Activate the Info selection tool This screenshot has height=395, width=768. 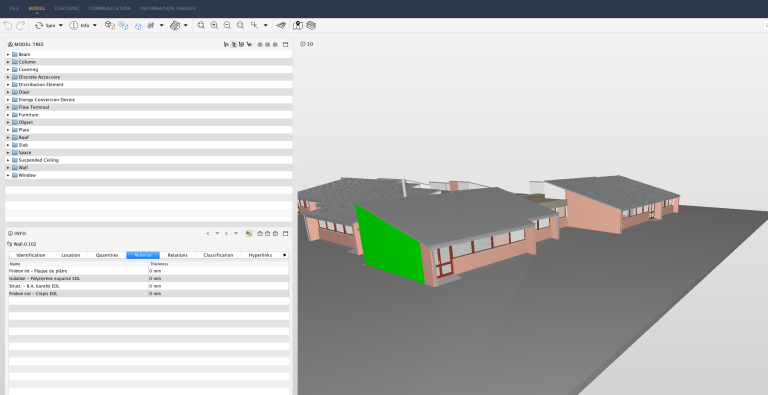point(79,25)
